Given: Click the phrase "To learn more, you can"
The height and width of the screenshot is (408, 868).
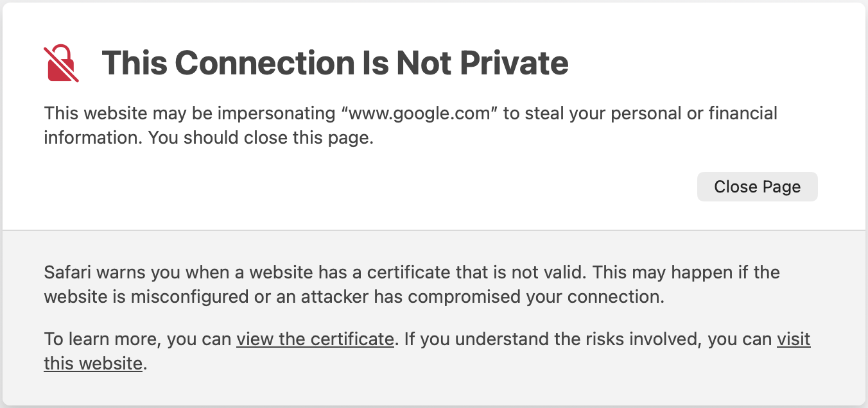Looking at the screenshot, I should (137, 339).
